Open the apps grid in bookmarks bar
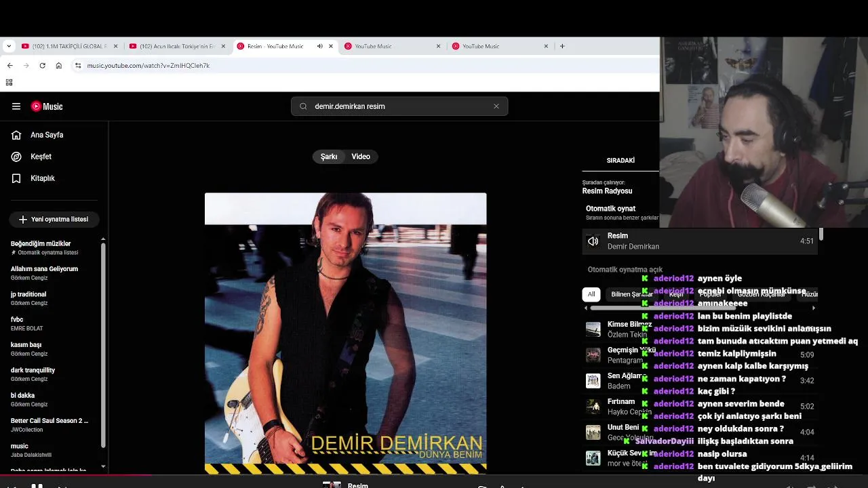Screen dimensions: 868x488 tap(9, 83)
